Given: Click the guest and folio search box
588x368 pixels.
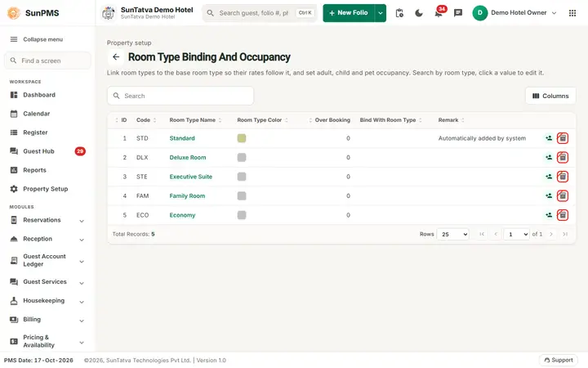Looking at the screenshot, I should point(260,13).
